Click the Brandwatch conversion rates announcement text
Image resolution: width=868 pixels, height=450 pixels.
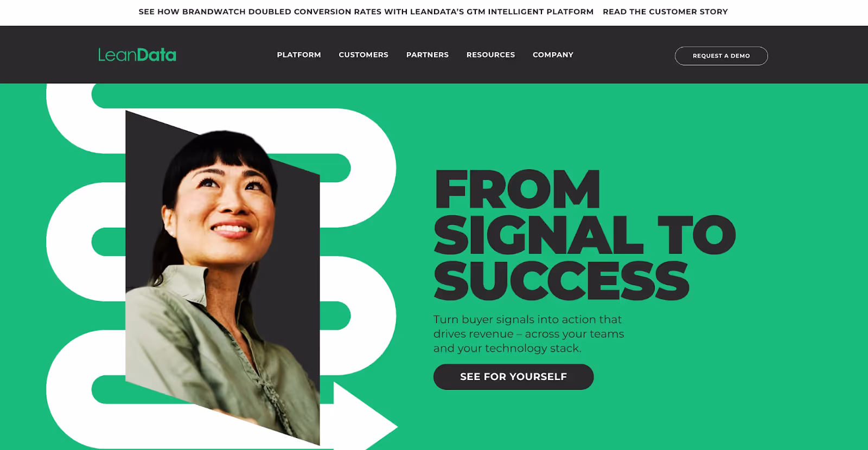click(x=366, y=11)
